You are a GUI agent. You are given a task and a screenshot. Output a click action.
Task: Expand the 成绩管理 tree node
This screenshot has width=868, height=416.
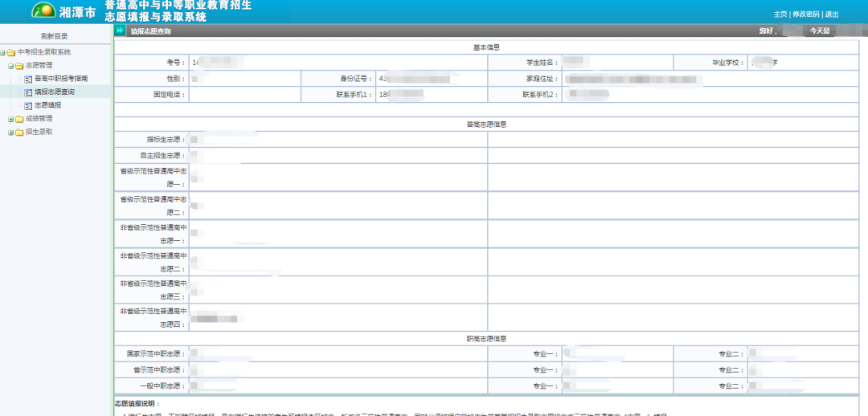[10, 119]
